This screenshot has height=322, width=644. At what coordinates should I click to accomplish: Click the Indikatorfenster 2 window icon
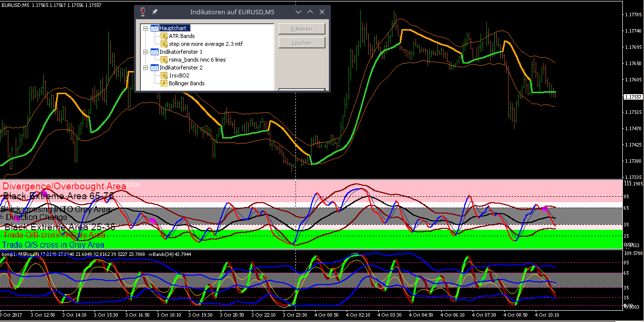154,68
